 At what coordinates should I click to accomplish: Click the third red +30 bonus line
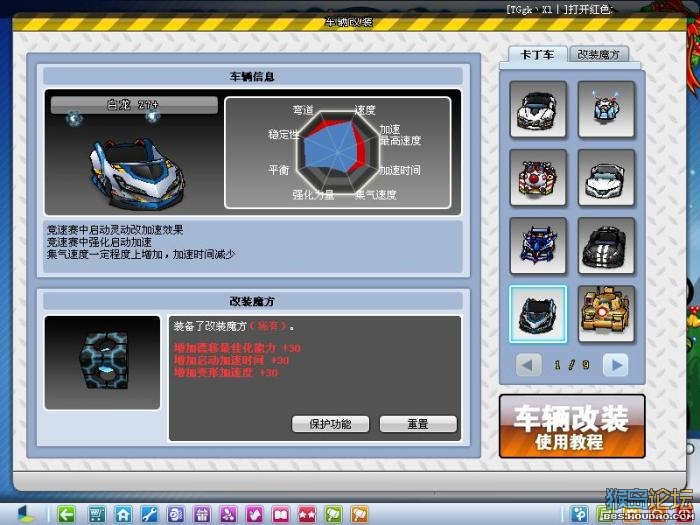(226, 372)
